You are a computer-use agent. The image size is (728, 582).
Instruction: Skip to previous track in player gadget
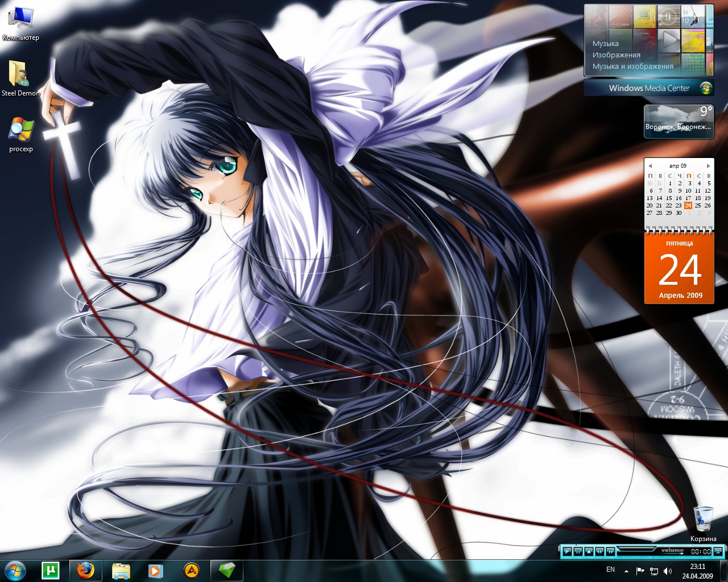(x=599, y=551)
